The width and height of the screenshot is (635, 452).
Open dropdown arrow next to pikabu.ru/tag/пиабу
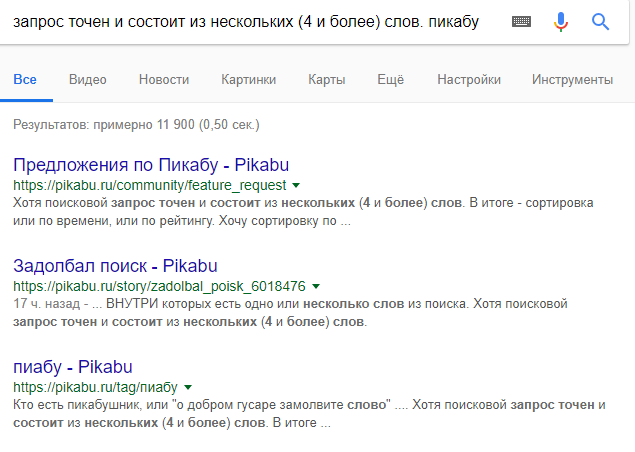click(x=188, y=386)
